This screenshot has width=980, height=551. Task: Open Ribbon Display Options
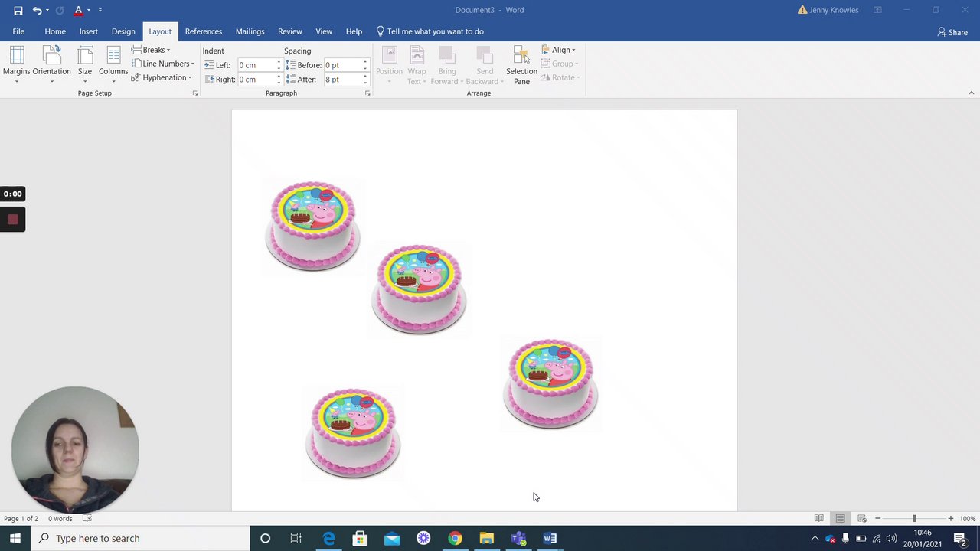(878, 11)
